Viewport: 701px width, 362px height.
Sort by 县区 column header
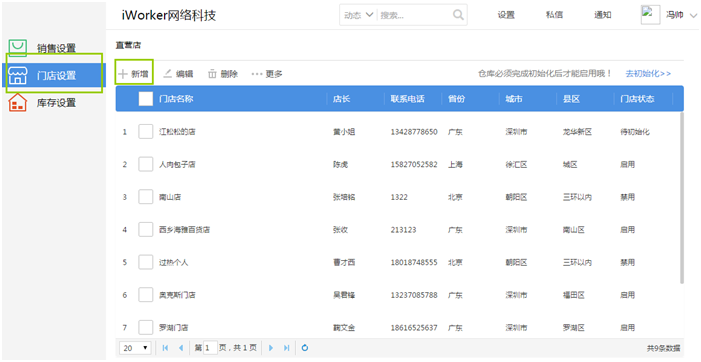pos(571,99)
